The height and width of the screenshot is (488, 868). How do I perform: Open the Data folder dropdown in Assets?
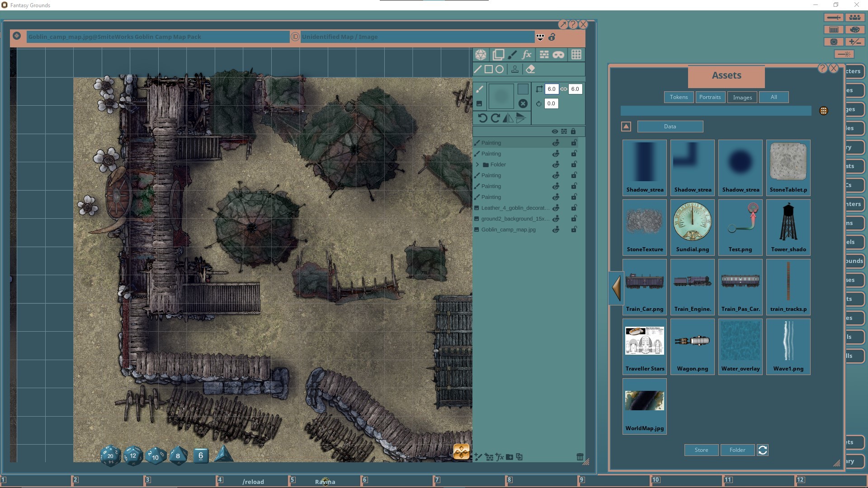click(670, 127)
